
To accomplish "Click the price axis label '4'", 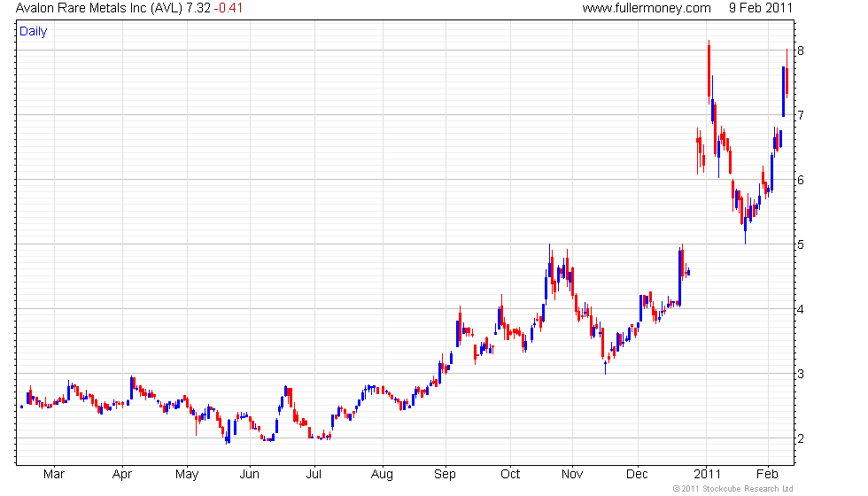I will coord(801,309).
